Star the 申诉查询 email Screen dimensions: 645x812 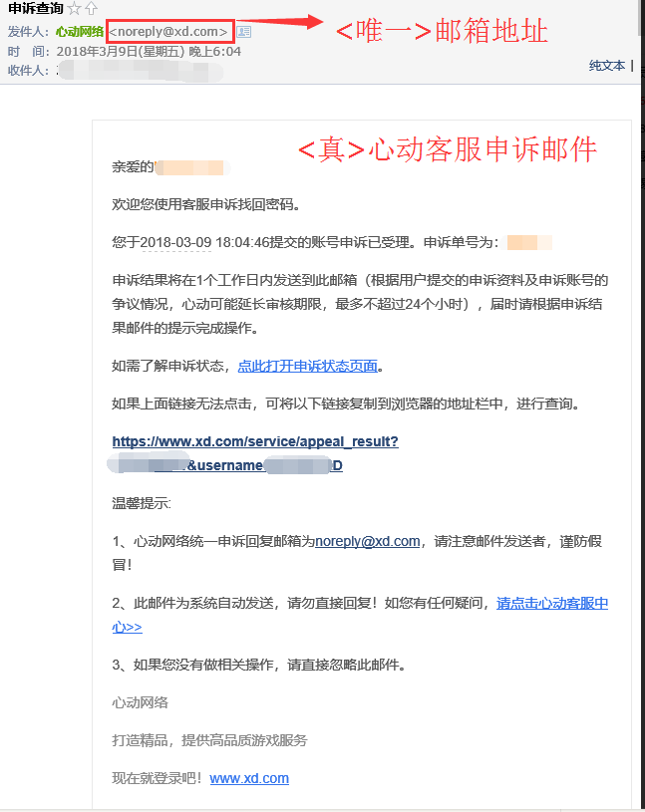(x=74, y=9)
